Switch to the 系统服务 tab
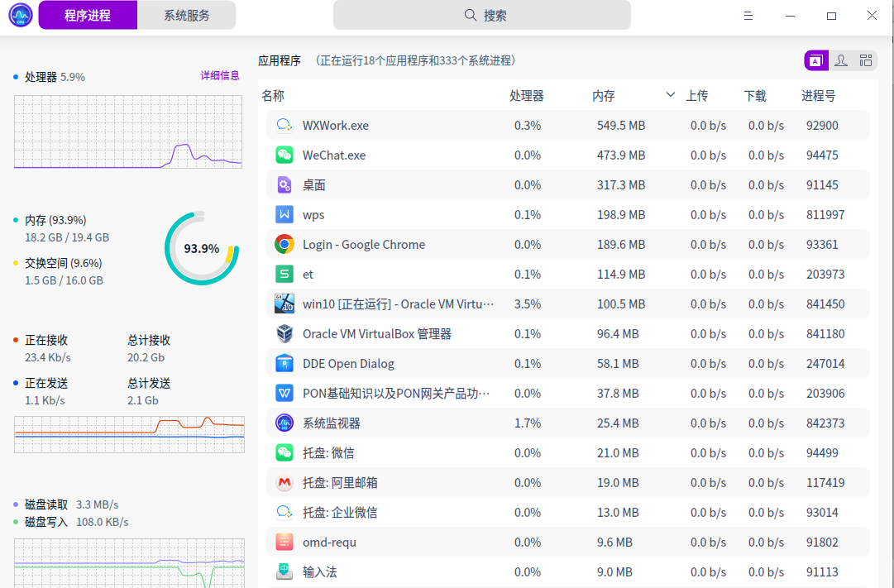 click(186, 15)
